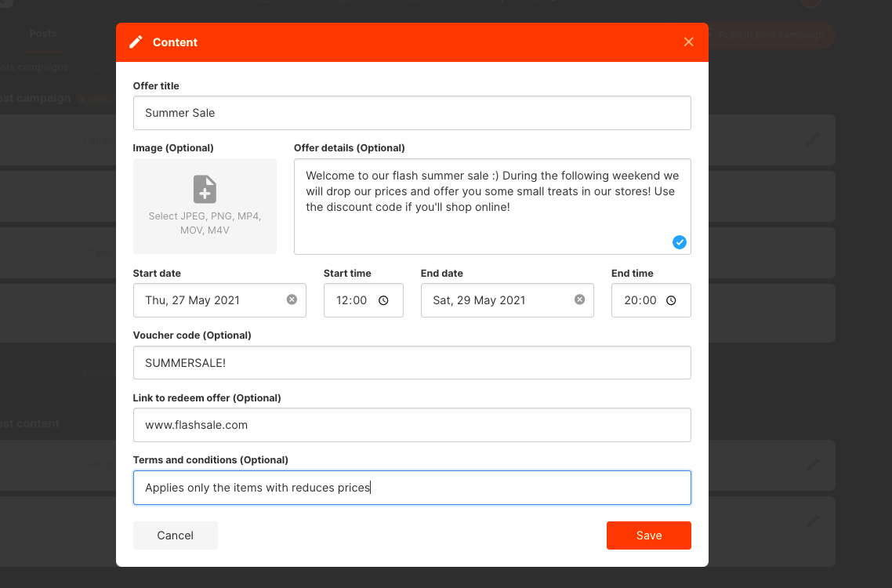Open the End time clock picker

pos(671,300)
